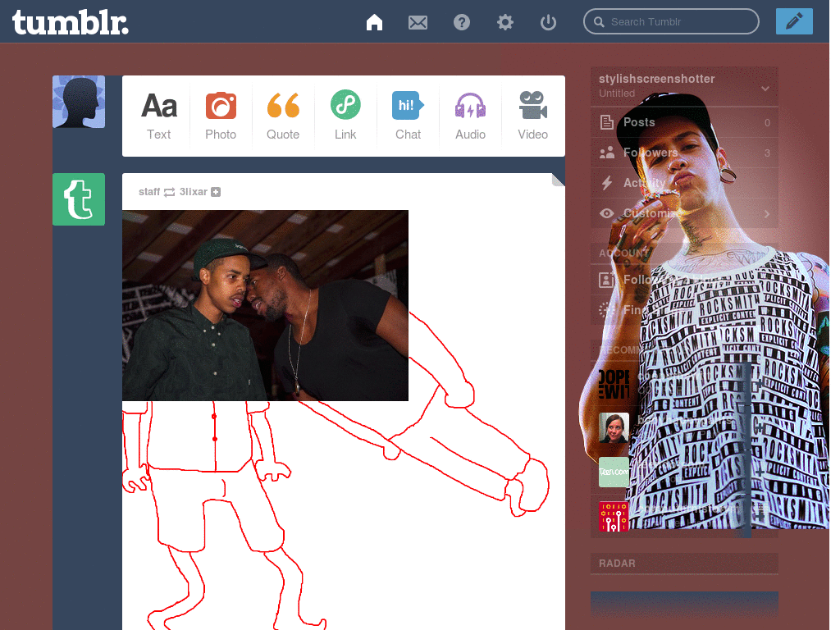The image size is (840, 630).
Task: Open the inbox envelope icon
Action: coord(418,22)
